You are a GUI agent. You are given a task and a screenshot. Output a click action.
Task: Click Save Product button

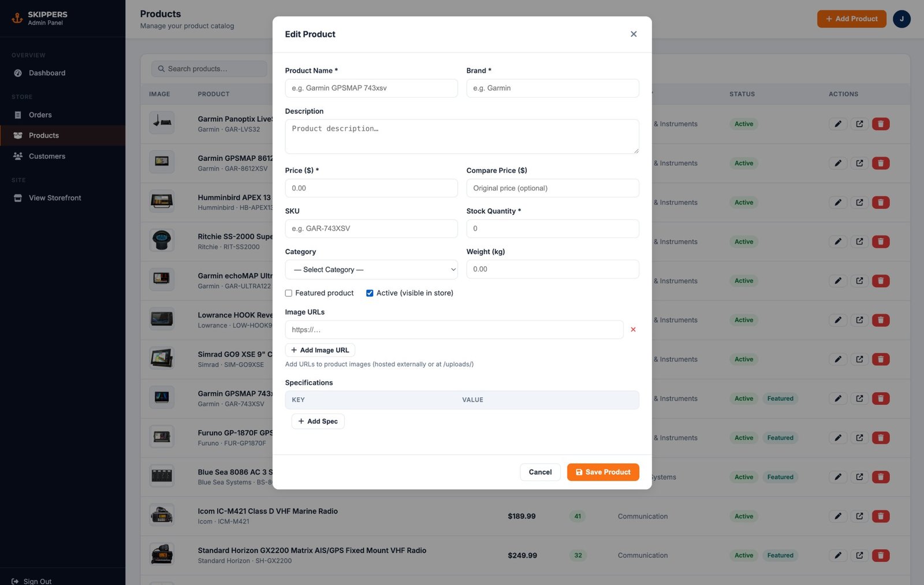603,472
